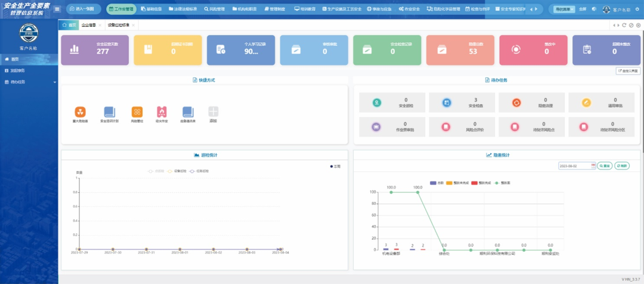Open the 管理制度 top menu
The height and width of the screenshot is (284, 644).
[x=274, y=9]
